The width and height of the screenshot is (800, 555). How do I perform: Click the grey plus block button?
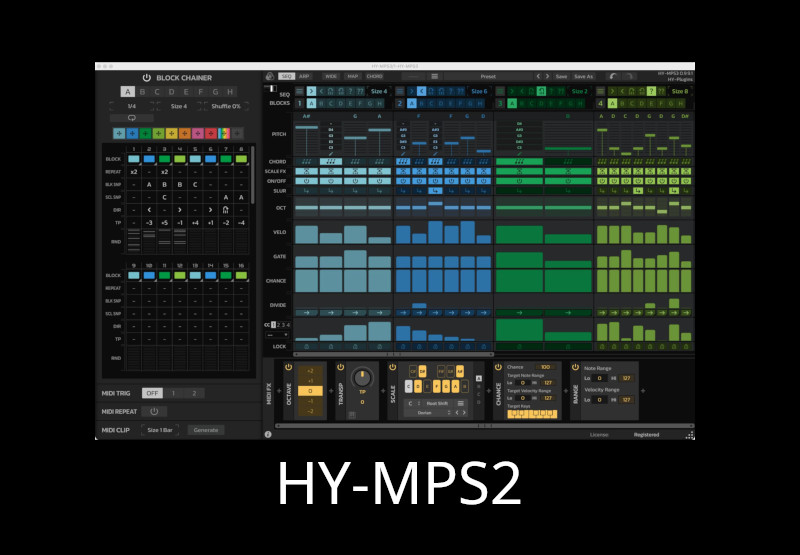pyautogui.click(x=237, y=133)
